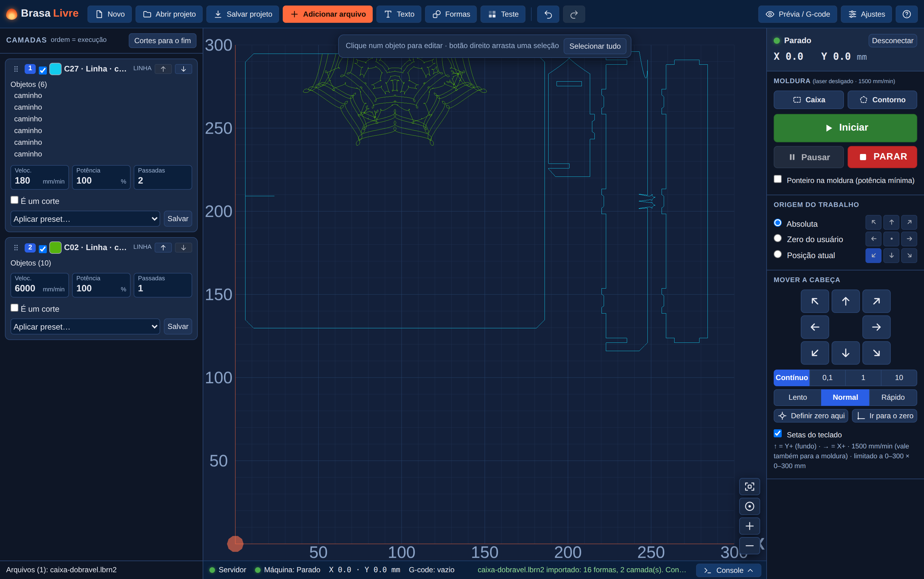Click 'Definir zero aqui' button
This screenshot has height=579, width=924.
click(811, 416)
